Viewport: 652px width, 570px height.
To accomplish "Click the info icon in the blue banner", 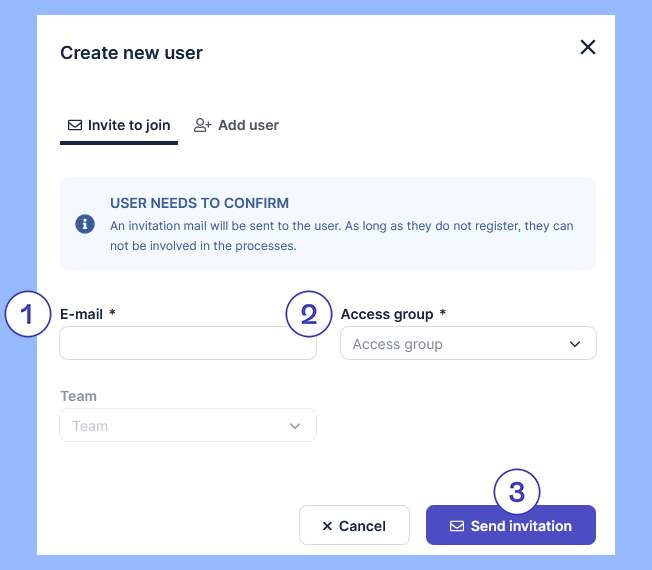I will tap(85, 224).
